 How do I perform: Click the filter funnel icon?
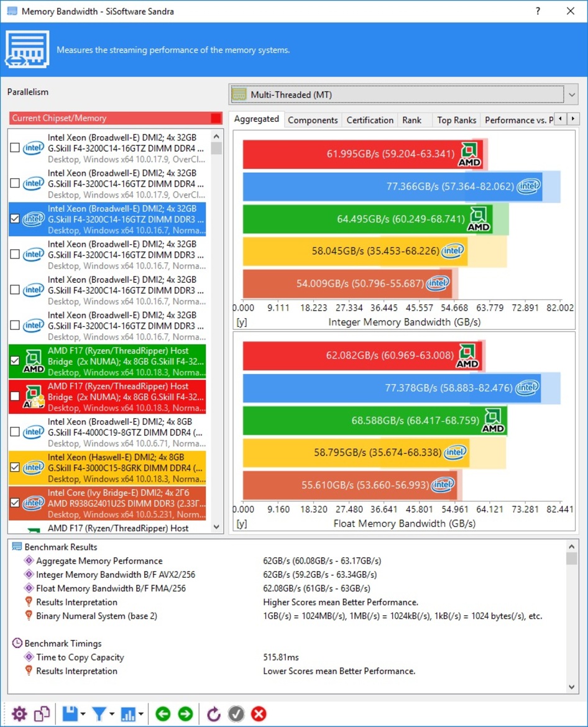pos(99,713)
